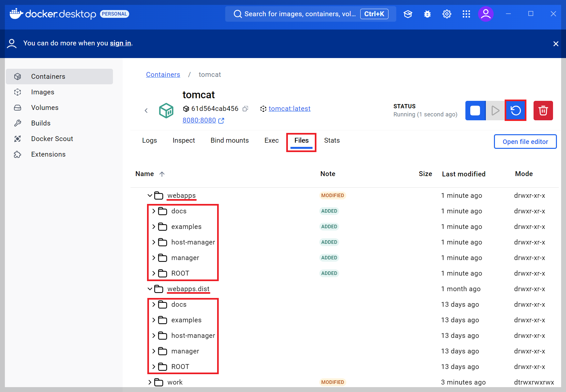Expand the work folder
Screen dimensions: 566x392
pyautogui.click(x=150, y=382)
